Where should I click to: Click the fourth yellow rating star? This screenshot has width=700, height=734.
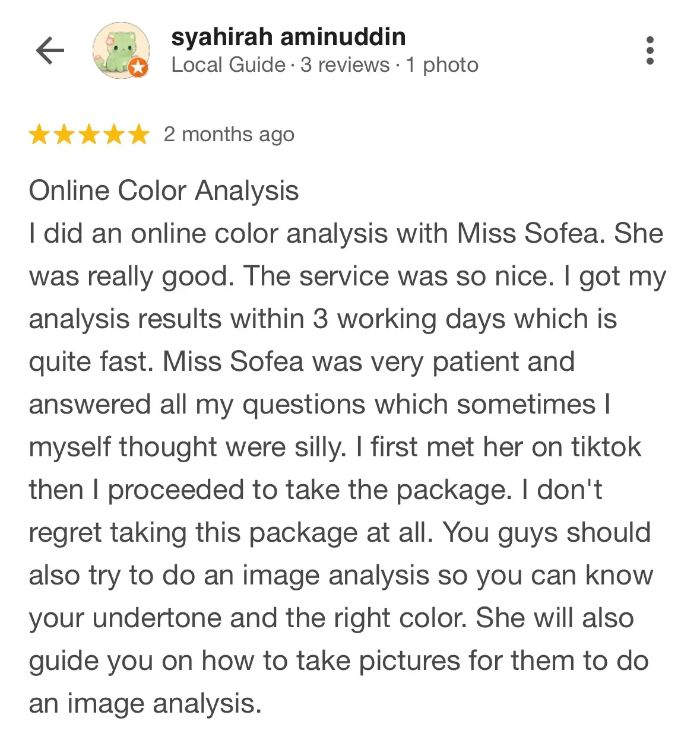click(114, 135)
